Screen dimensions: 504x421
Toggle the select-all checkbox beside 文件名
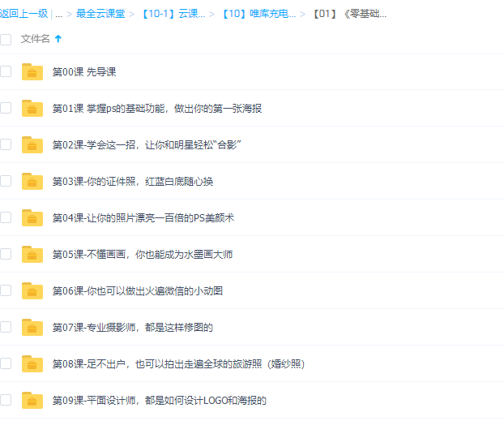(6, 39)
